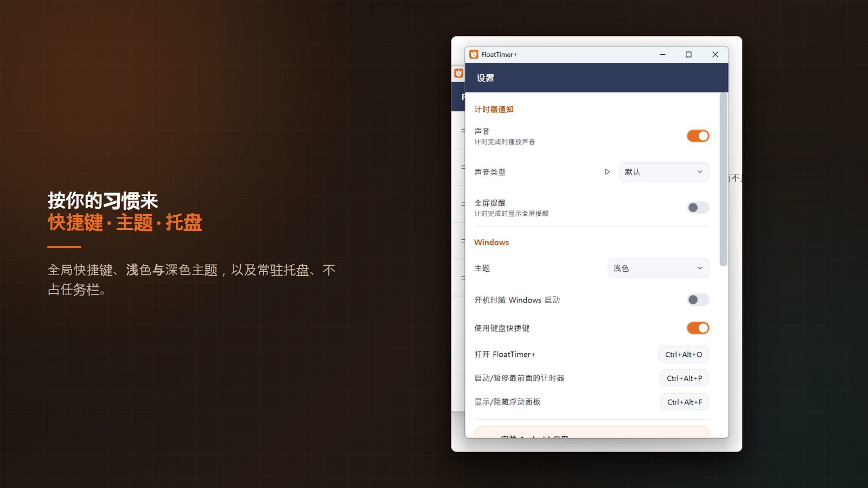Click the Windows section heading

pyautogui.click(x=492, y=242)
